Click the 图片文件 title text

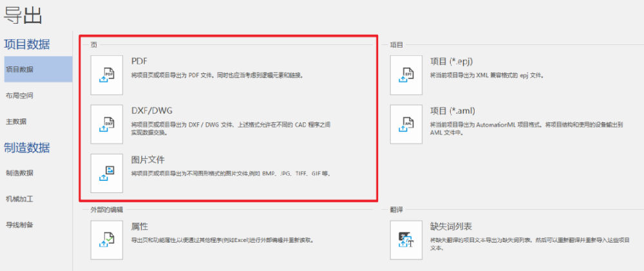tap(148, 159)
